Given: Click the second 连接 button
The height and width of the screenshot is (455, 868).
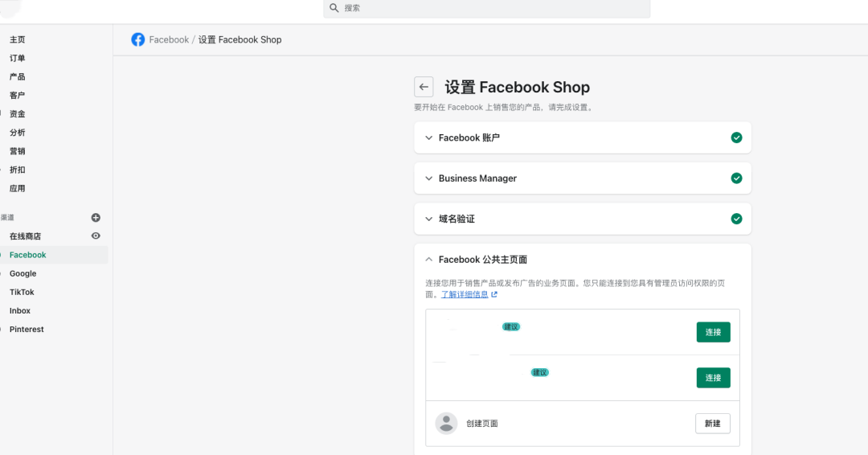Looking at the screenshot, I should (713, 378).
